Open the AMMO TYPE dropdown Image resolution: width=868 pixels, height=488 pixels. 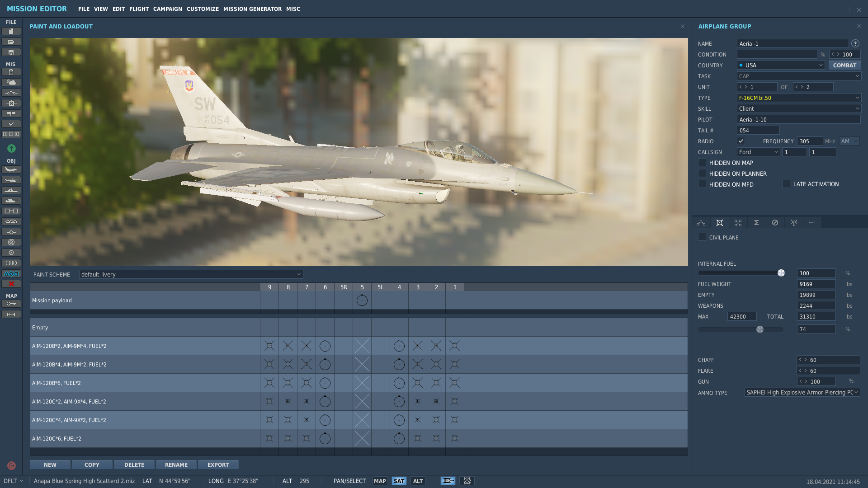coord(802,392)
